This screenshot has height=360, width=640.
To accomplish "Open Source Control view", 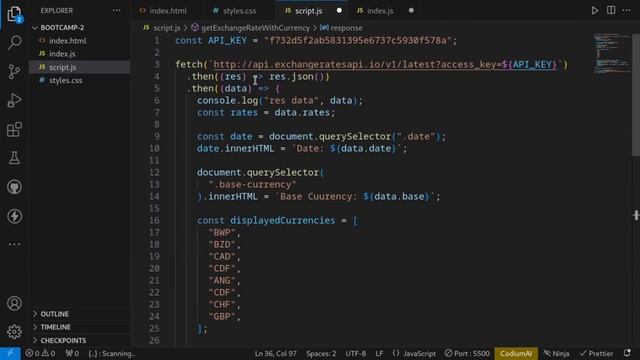I will coord(14,71).
